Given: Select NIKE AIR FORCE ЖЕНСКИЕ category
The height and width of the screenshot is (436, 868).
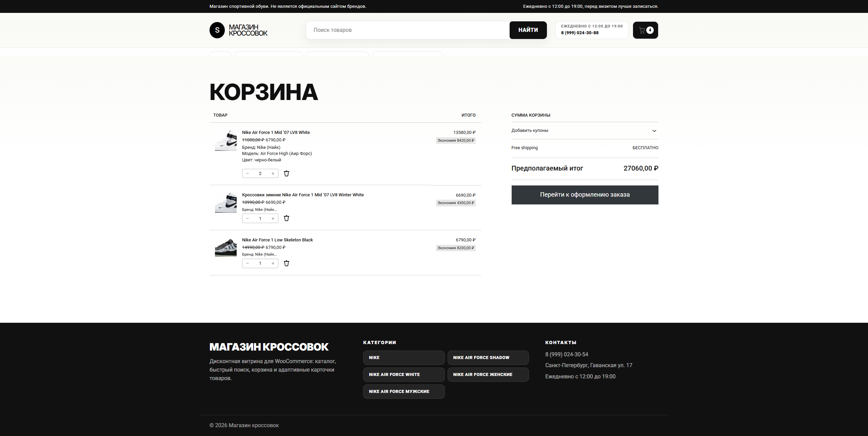Looking at the screenshot, I should tap(488, 375).
